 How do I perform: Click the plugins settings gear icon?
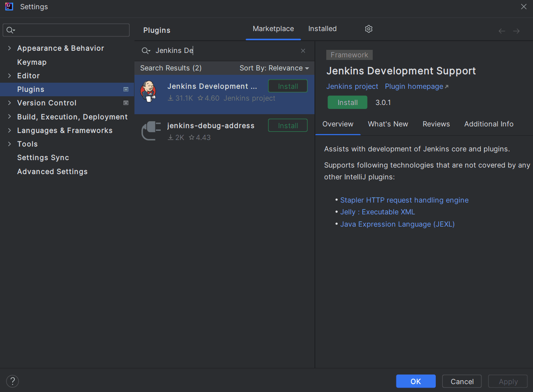[x=368, y=29]
